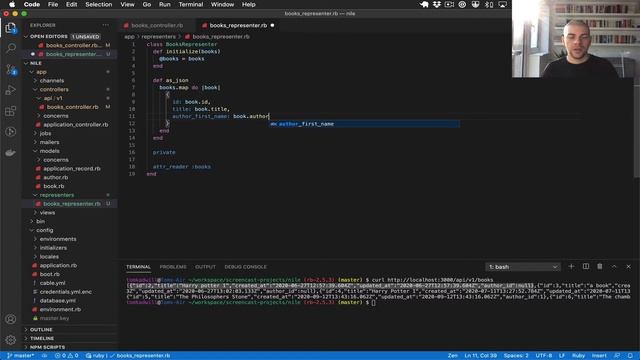
Task: Open the Source Control view
Action: (x=11, y=70)
